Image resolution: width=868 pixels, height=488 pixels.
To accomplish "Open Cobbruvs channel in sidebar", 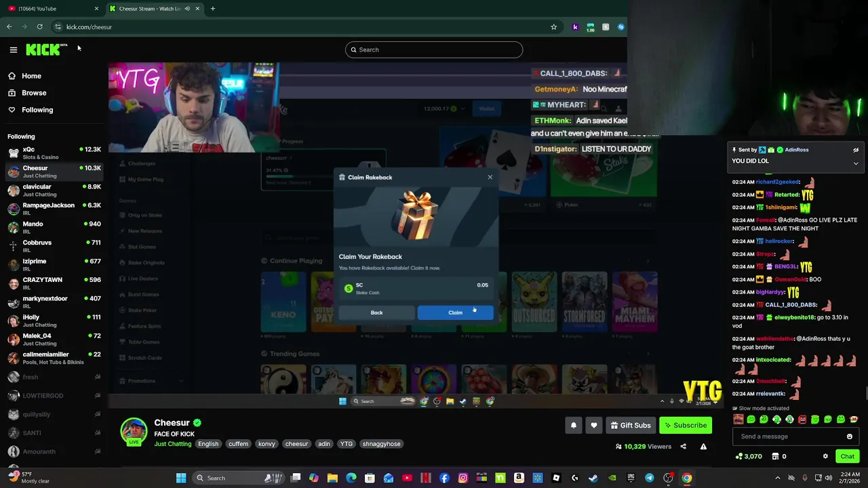I will (x=54, y=246).
